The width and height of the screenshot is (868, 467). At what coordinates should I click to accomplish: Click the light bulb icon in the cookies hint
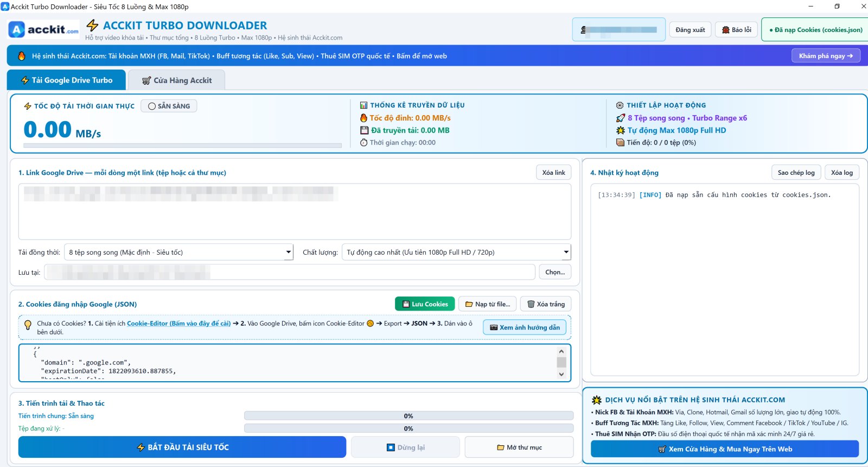coord(28,325)
